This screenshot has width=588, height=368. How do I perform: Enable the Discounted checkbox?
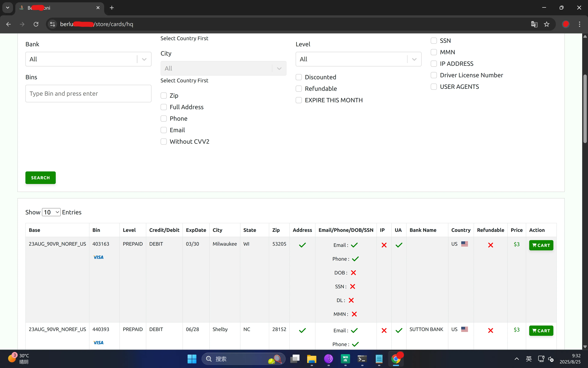pos(299,77)
